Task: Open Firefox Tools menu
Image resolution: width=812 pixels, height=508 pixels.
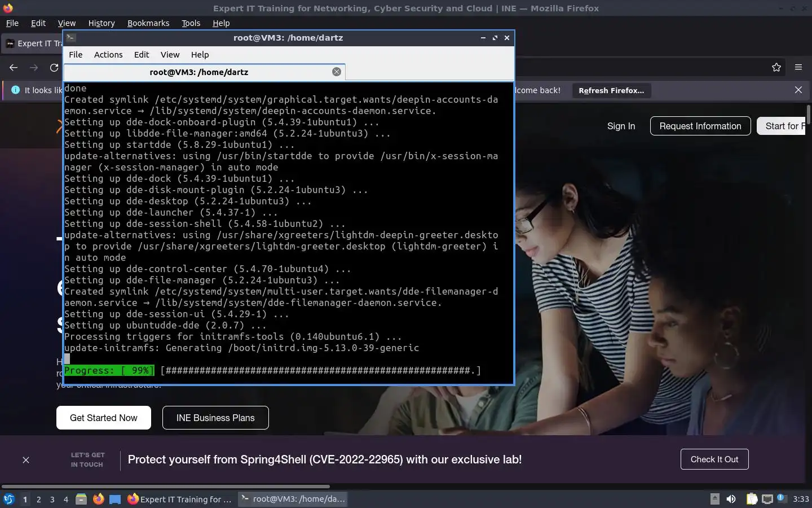Action: [191, 23]
